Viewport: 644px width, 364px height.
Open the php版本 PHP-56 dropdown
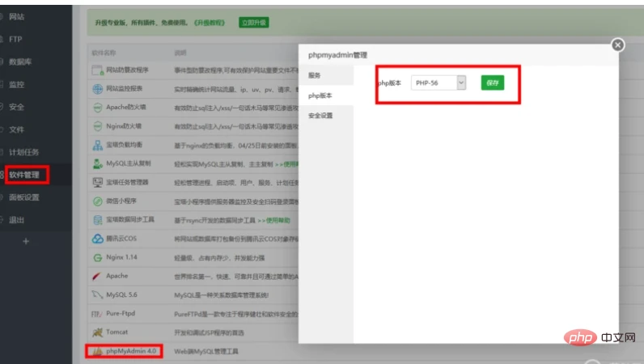[x=439, y=83]
